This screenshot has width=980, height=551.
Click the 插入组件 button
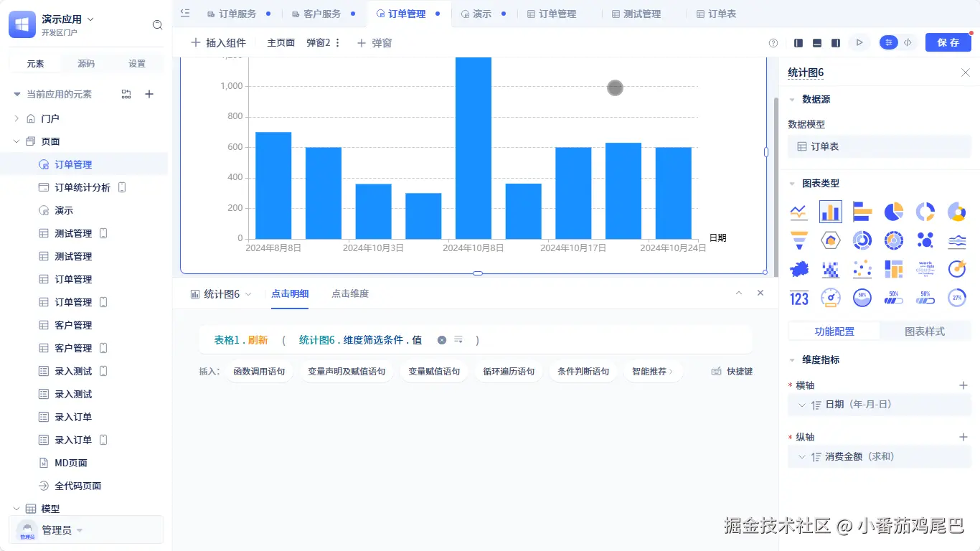pos(218,43)
